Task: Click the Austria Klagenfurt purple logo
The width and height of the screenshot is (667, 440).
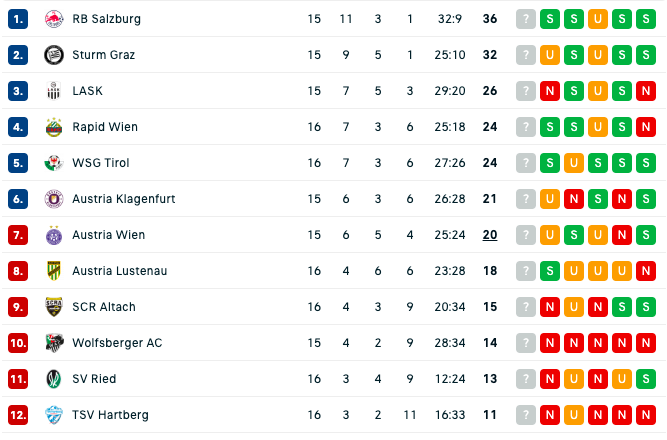Action: (54, 199)
